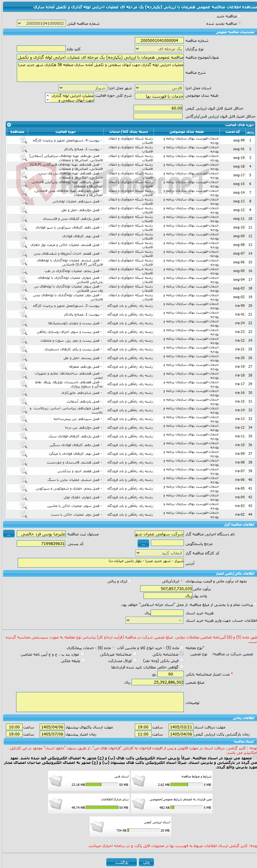This screenshot has width=257, height=868.
Task: Click the کلید واژه input field
Action: [41, 49]
